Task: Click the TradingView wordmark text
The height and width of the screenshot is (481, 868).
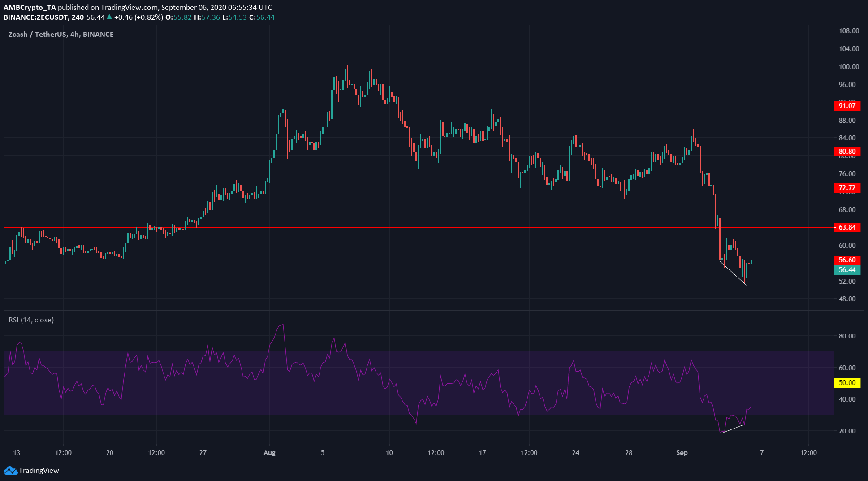Action: (39, 471)
